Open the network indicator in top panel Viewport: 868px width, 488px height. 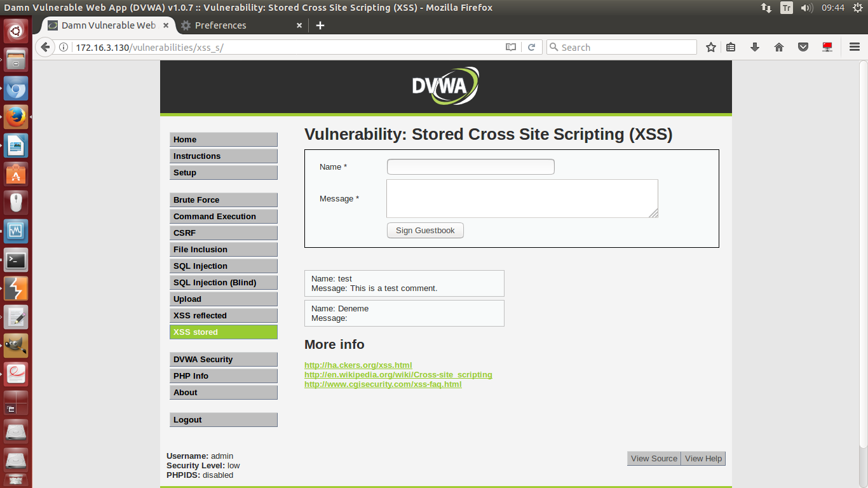tap(766, 8)
